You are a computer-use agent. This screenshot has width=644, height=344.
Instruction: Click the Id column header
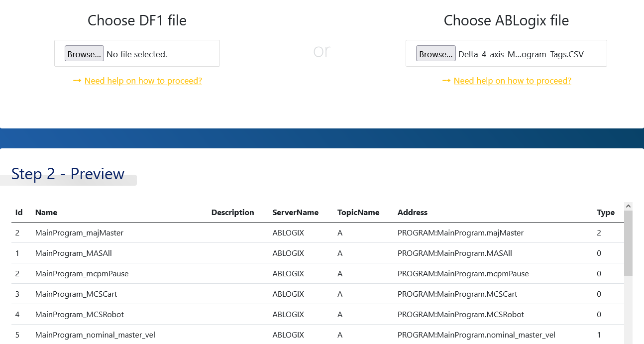coord(19,212)
